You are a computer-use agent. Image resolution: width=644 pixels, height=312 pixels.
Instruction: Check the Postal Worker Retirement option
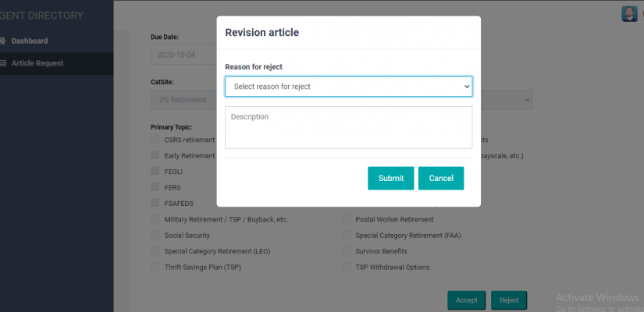[x=347, y=219]
